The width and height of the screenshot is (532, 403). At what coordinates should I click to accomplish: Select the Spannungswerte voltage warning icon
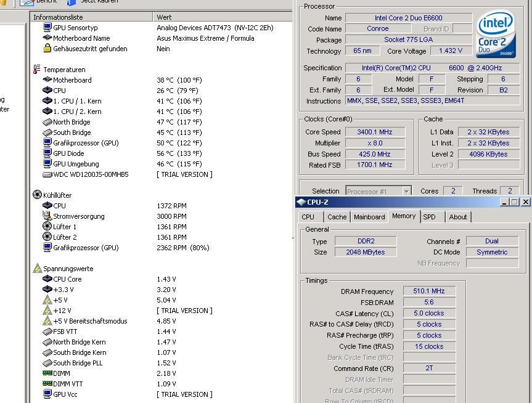pos(38,268)
